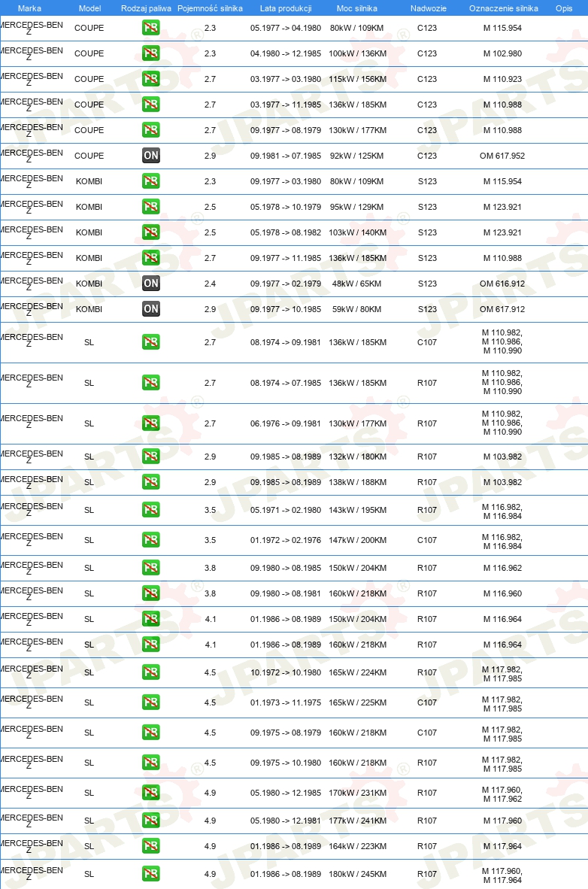Select the Moc silnika column header
The width and height of the screenshot is (588, 889).
click(357, 8)
